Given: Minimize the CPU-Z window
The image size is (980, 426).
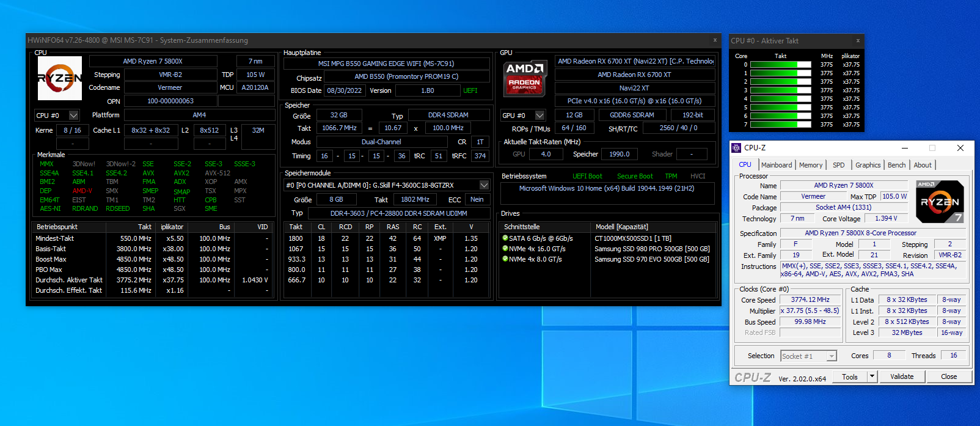Looking at the screenshot, I should coord(904,148).
